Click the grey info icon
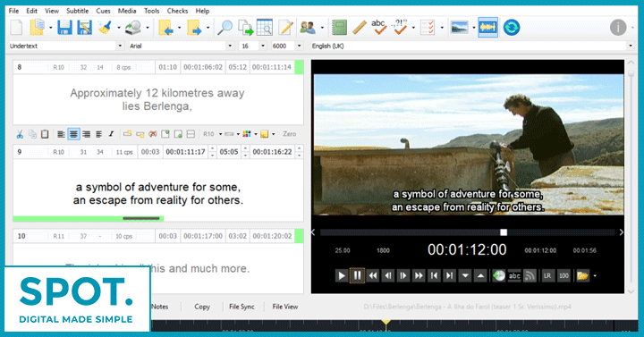The image size is (644, 337). point(618,28)
